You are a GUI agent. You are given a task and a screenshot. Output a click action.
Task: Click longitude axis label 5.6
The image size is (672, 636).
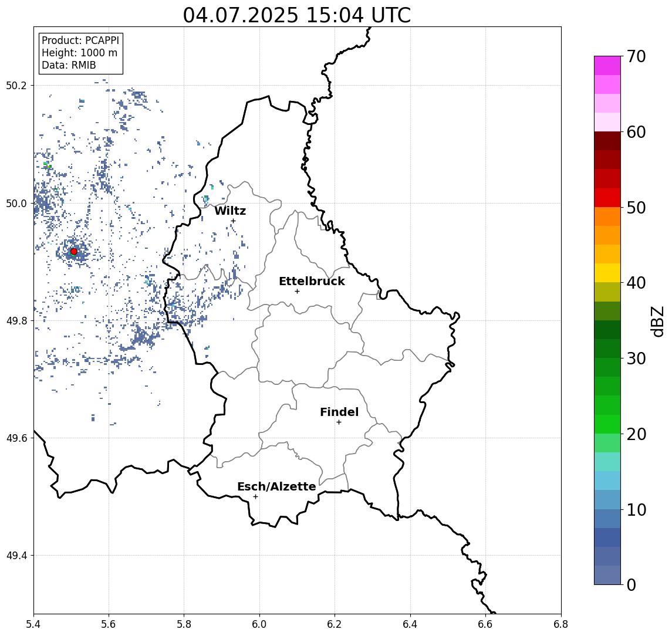[x=109, y=624]
